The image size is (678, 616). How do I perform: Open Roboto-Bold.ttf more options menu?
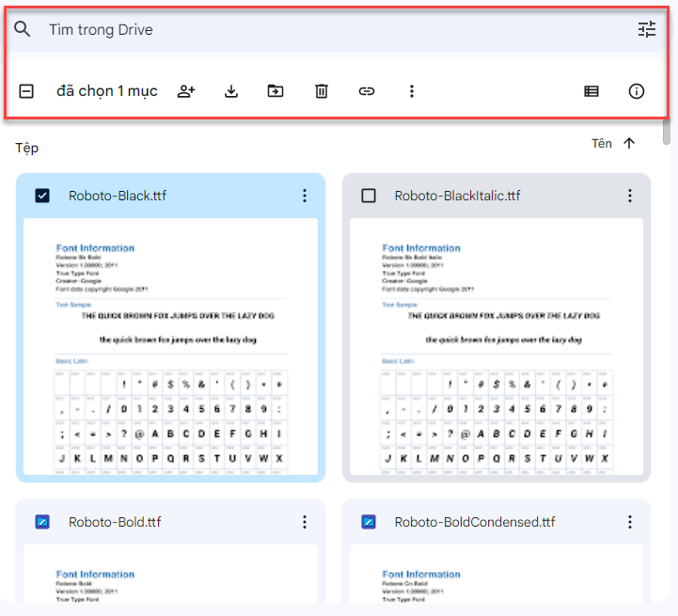point(305,522)
